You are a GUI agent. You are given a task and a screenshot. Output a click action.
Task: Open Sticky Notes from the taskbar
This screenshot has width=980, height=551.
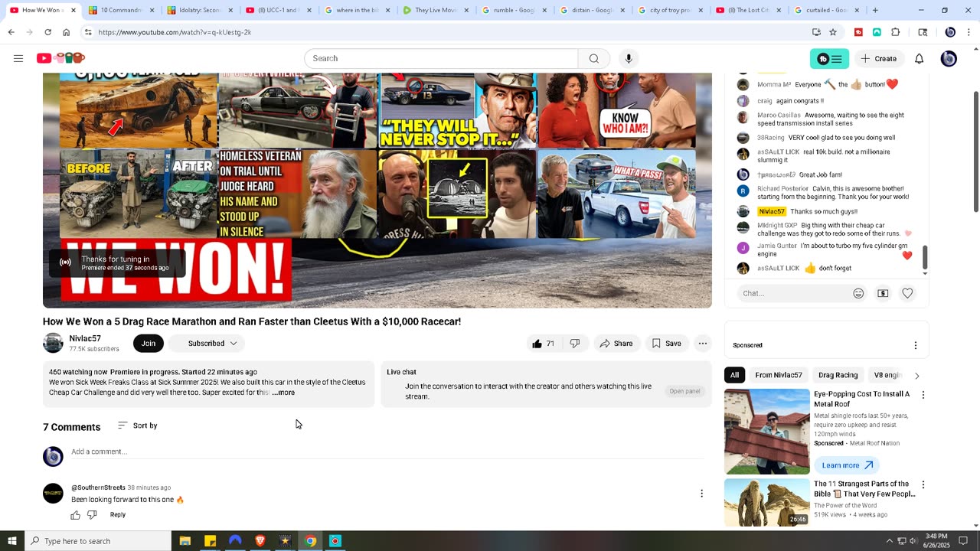click(210, 541)
